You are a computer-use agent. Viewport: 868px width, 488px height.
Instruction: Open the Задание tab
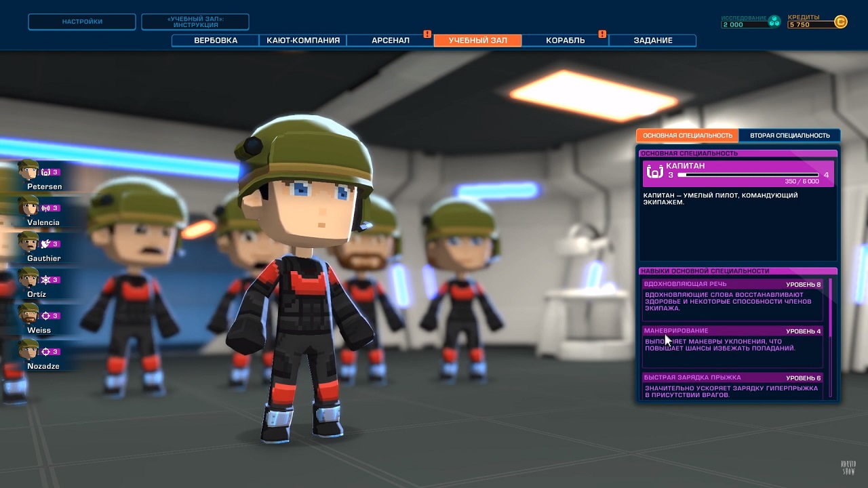(x=652, y=41)
